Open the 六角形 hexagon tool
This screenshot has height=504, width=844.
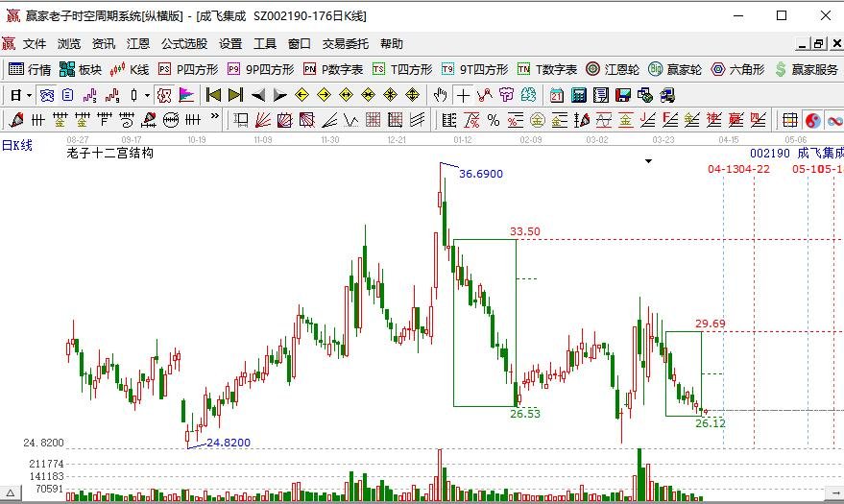738,69
